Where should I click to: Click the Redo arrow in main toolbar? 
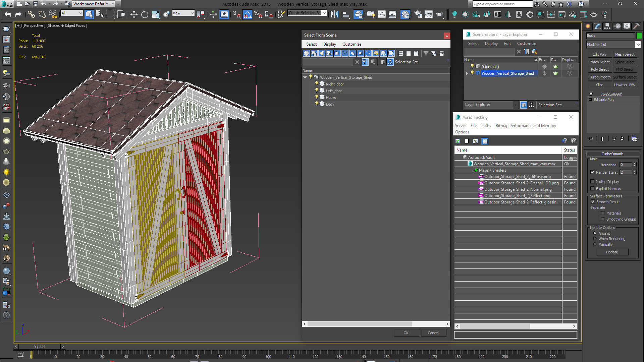point(18,14)
